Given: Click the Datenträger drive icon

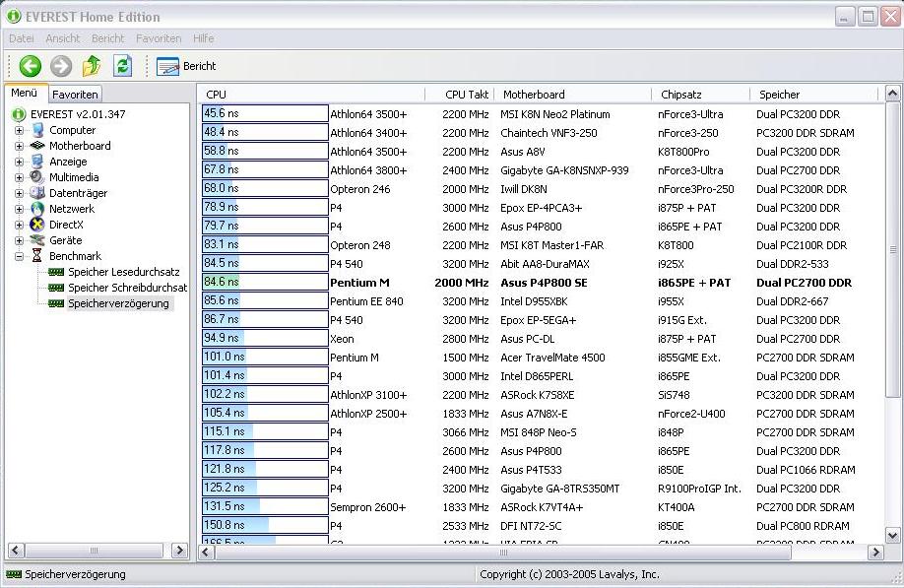Looking at the screenshot, I should click(x=37, y=192).
